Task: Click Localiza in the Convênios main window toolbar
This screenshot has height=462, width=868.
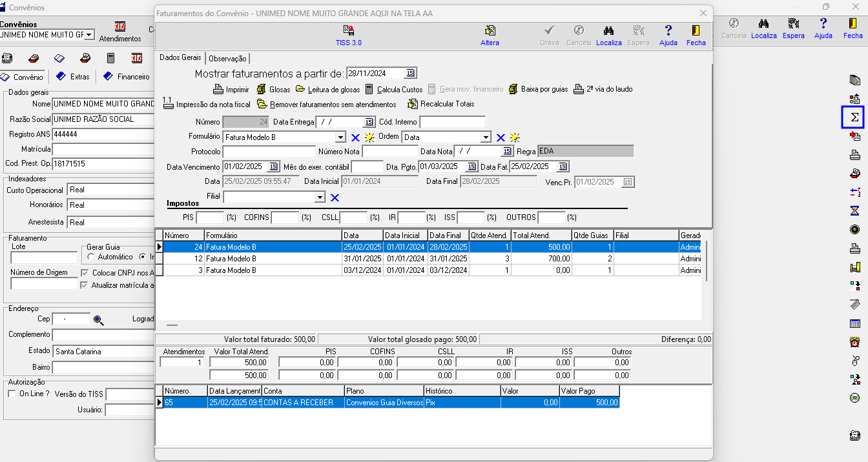Action: click(764, 29)
